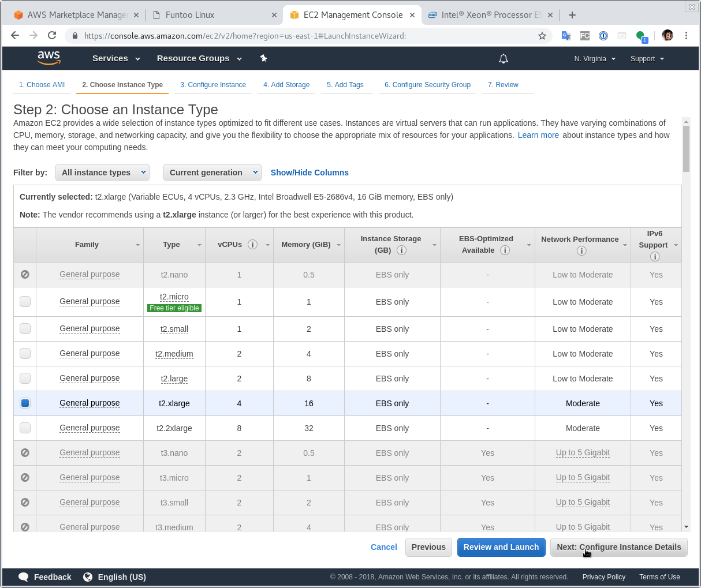This screenshot has width=701, height=588.
Task: Go to step 7. Review
Action: pyautogui.click(x=503, y=85)
